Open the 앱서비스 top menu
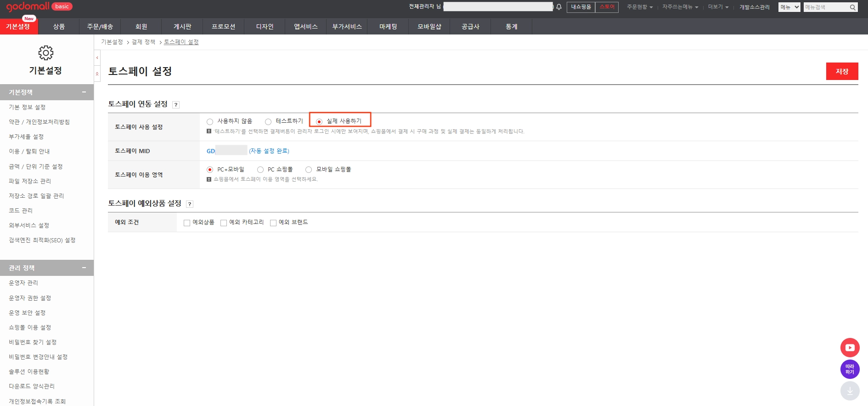 click(306, 27)
